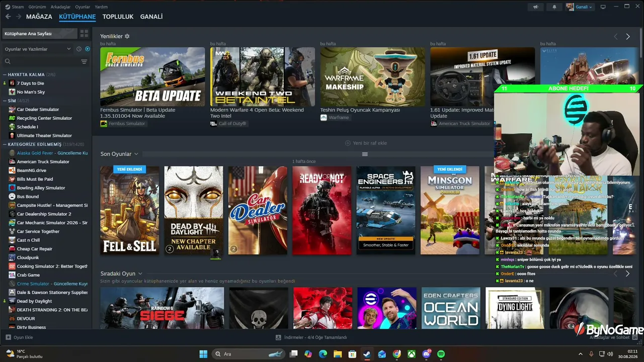Open Warframe Makeship news thumbnail
This screenshot has width=644, height=362.
pyautogui.click(x=373, y=76)
